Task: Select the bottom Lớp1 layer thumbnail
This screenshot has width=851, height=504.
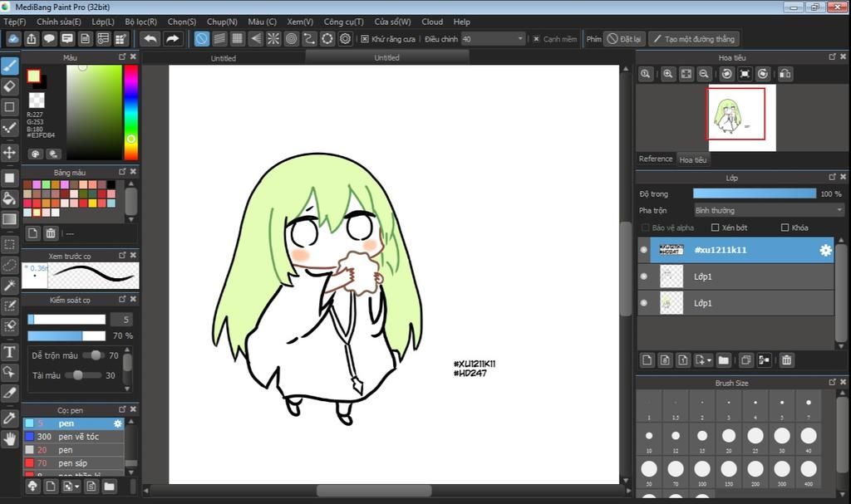Action: coord(671,303)
